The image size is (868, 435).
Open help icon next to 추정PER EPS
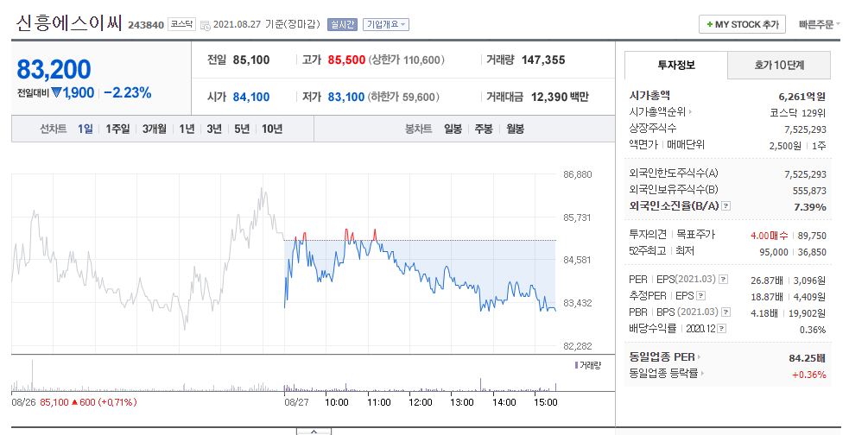(x=700, y=296)
